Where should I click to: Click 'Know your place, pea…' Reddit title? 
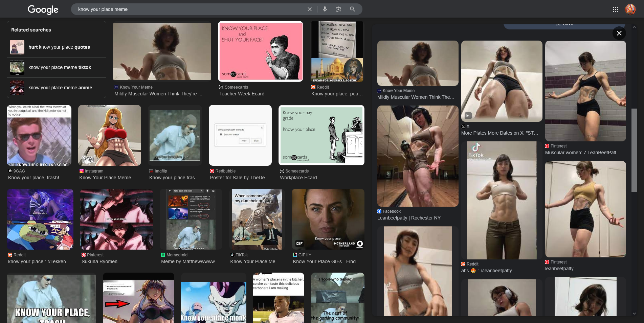[337, 94]
